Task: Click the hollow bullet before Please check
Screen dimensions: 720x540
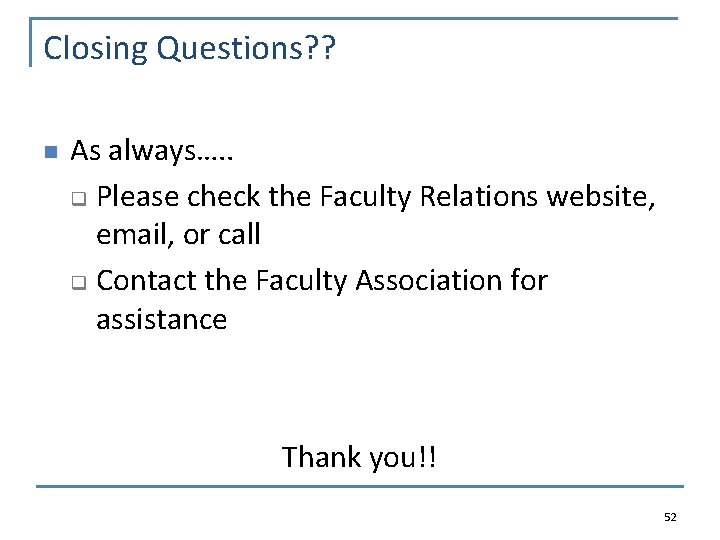Action: pyautogui.click(x=79, y=199)
